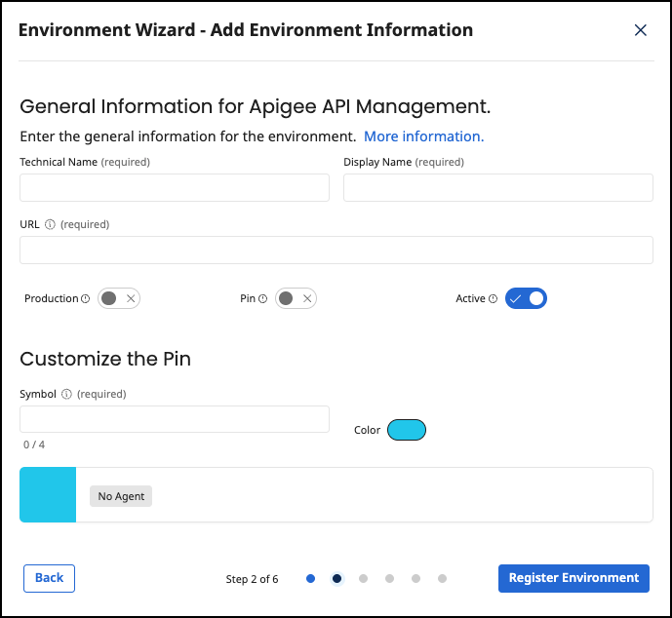Open the More information link
672x618 pixels.
point(423,136)
